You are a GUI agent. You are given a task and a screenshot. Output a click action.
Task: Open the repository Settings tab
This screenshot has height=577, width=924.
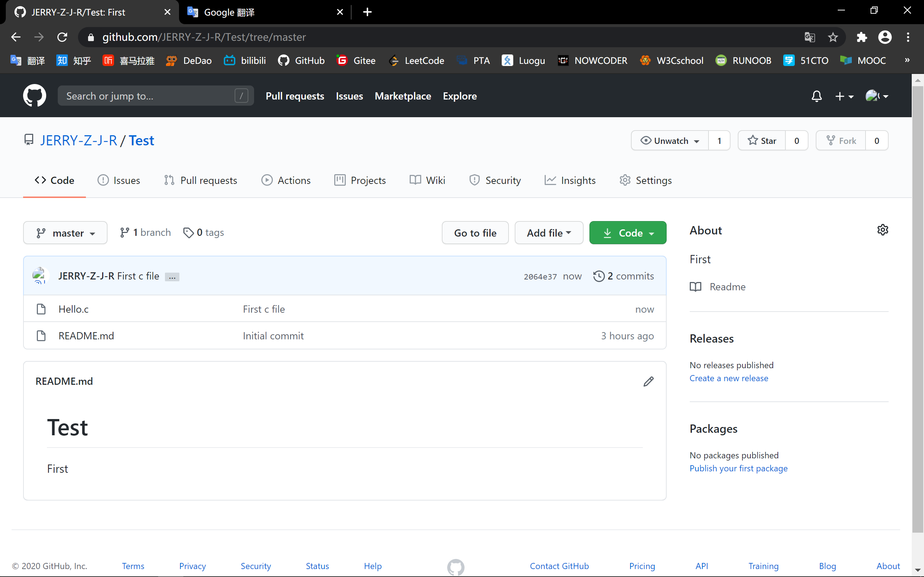click(x=646, y=180)
